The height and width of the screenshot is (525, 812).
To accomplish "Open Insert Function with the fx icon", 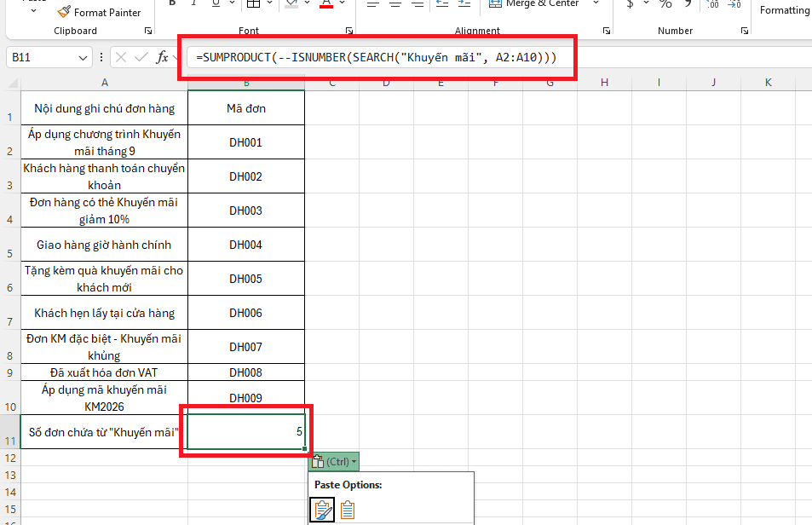I will pos(162,57).
